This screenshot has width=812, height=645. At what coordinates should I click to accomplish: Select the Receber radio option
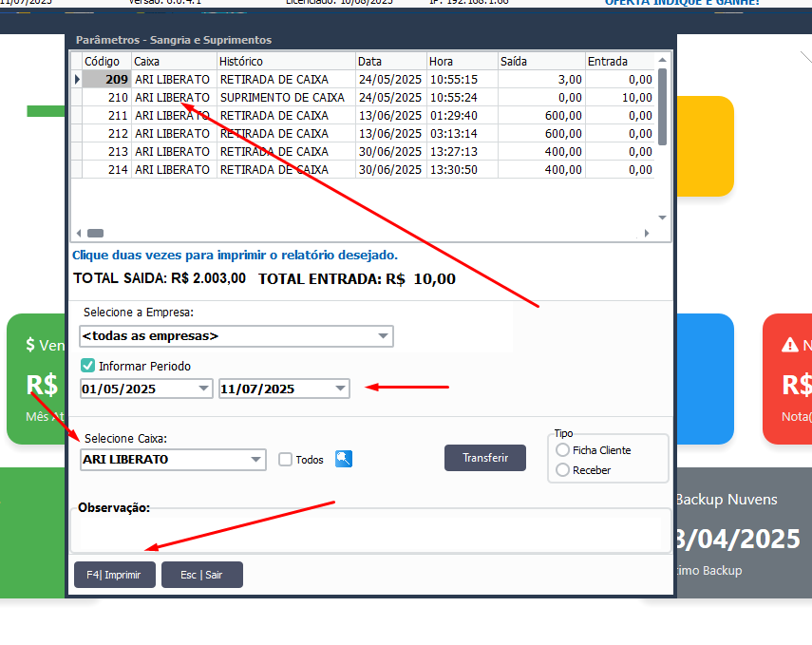562,470
